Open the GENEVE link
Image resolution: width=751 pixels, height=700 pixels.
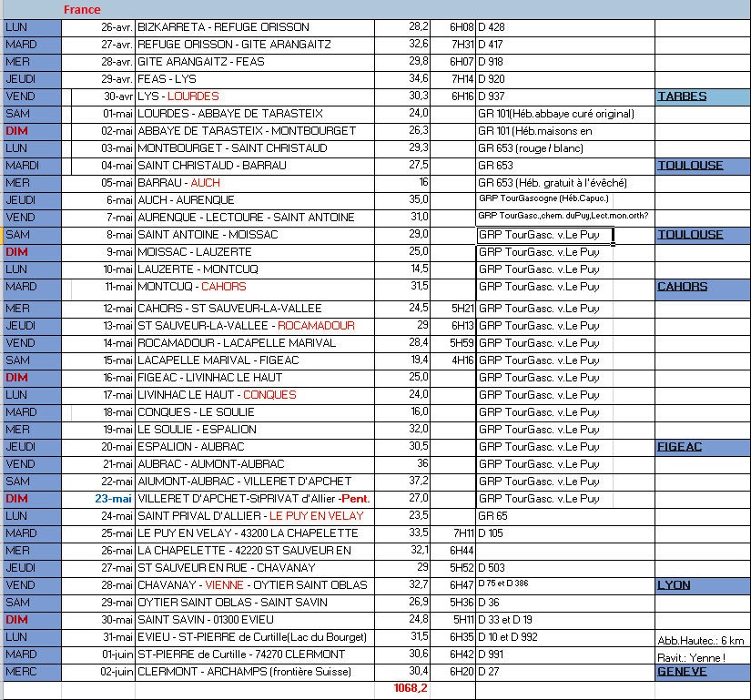coord(682,672)
